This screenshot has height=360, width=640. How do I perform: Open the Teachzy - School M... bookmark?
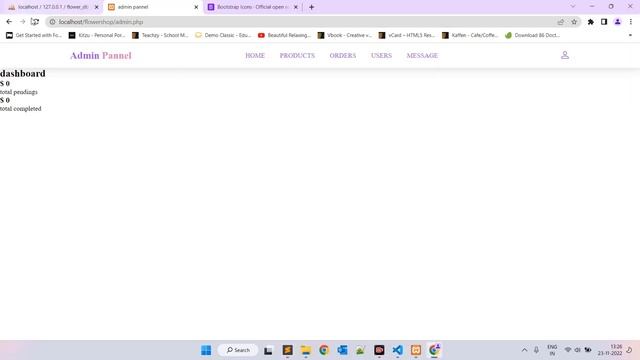click(x=160, y=35)
